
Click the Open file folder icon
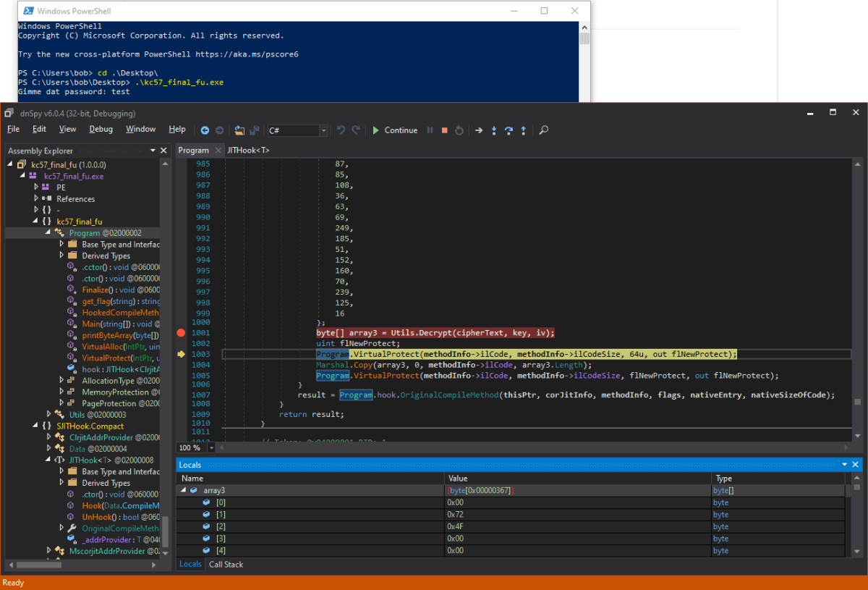pos(240,130)
